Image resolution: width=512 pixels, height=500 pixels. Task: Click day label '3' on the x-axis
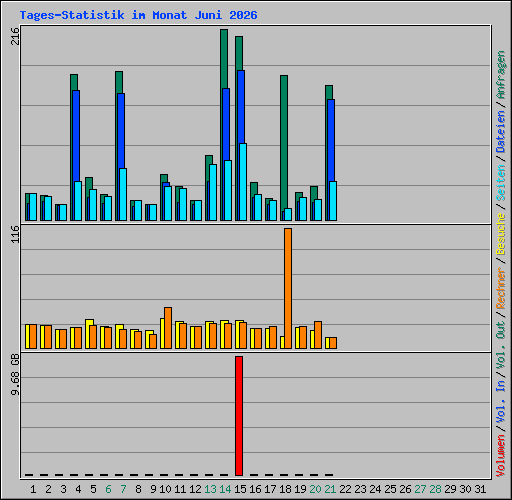click(63, 489)
